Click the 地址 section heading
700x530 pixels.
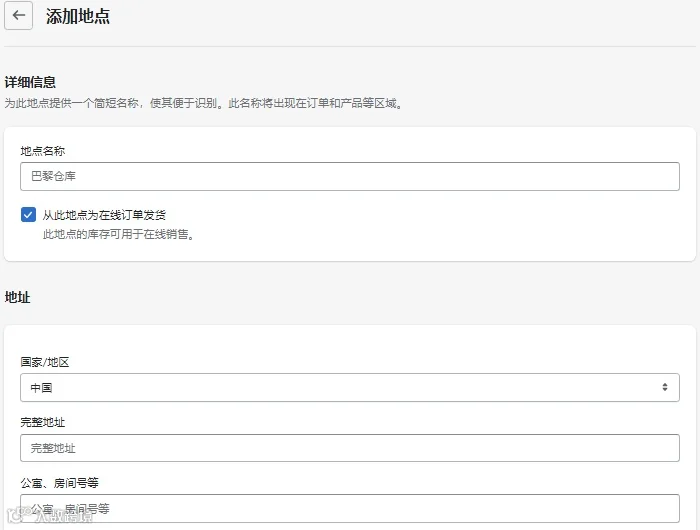pyautogui.click(x=17, y=297)
